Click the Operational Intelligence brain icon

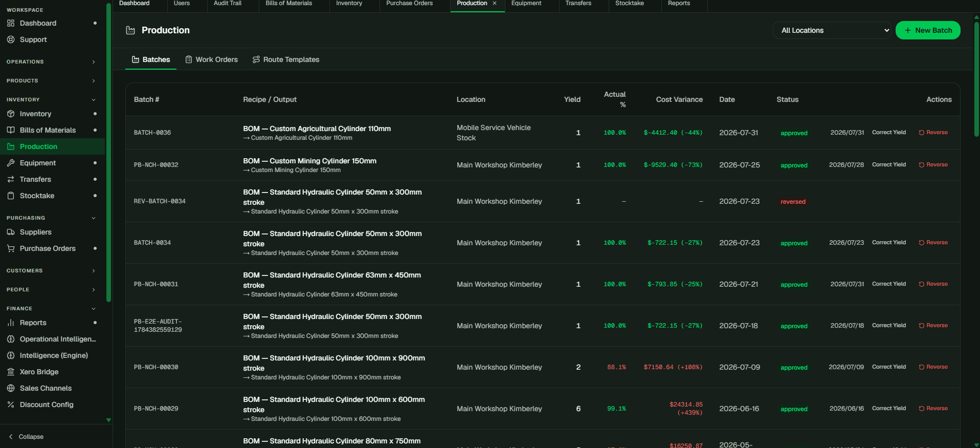click(11, 339)
